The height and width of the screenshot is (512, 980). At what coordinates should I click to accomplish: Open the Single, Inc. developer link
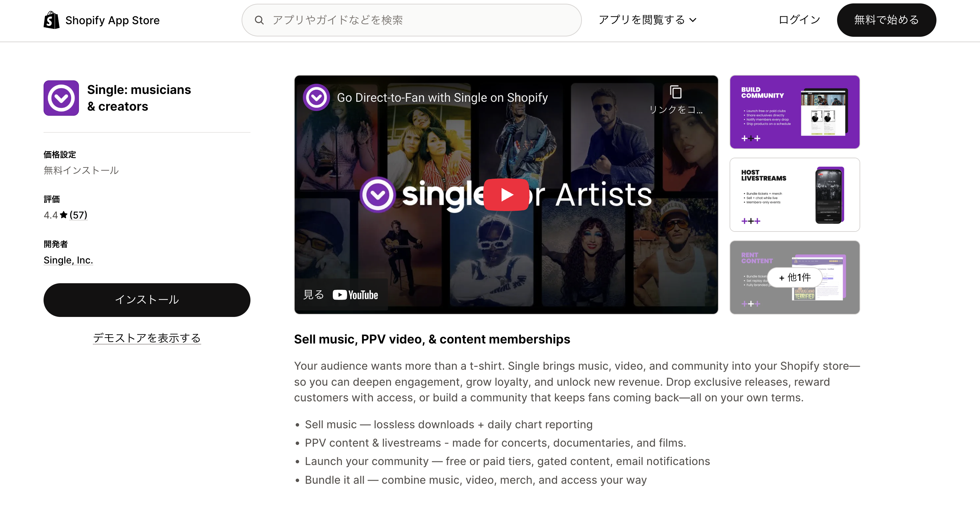tap(68, 260)
